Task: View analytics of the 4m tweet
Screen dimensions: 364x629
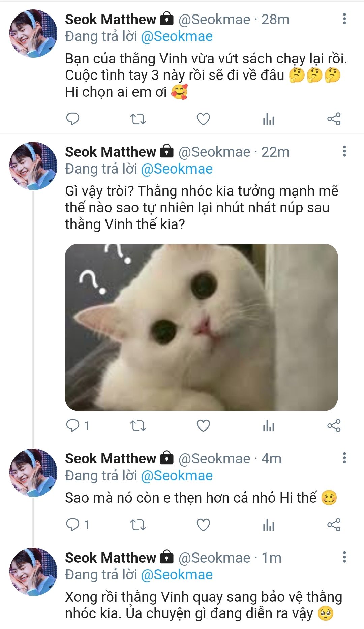Action: 269,525
